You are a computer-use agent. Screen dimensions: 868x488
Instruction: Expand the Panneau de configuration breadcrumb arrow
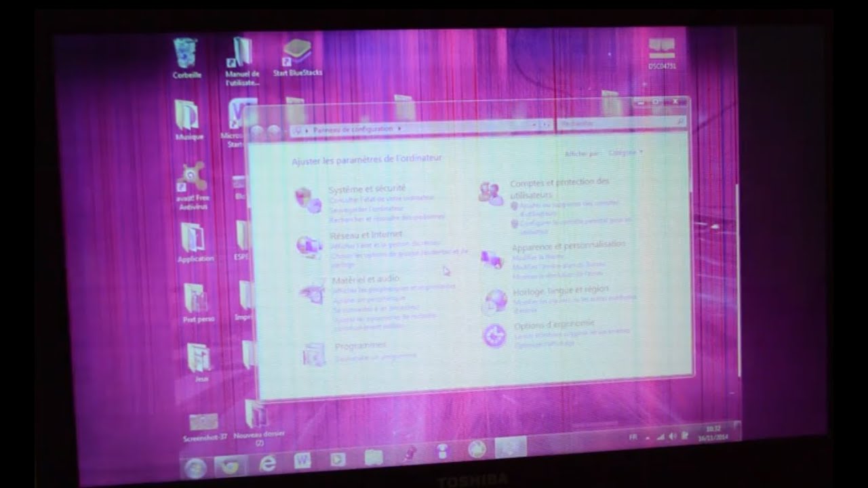399,127
